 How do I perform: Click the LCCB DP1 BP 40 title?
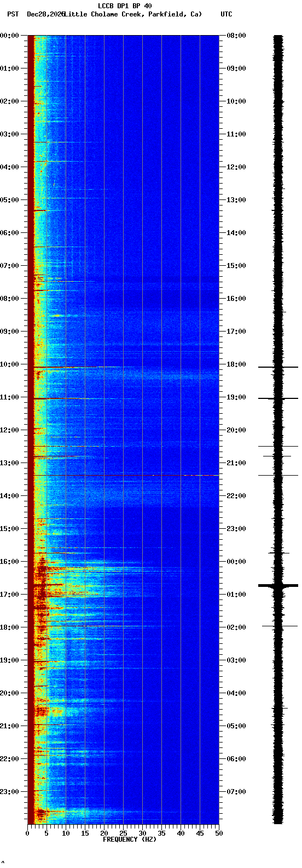click(125, 6)
